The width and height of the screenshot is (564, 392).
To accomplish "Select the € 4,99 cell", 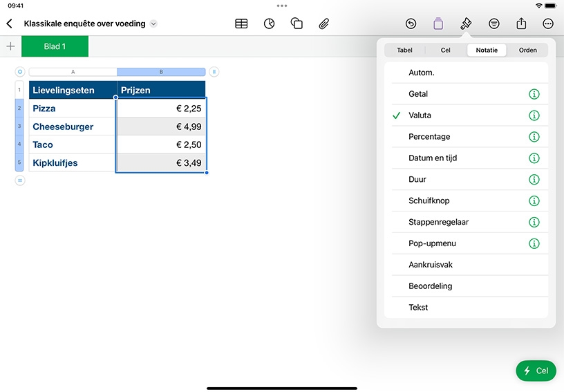I will [161, 127].
